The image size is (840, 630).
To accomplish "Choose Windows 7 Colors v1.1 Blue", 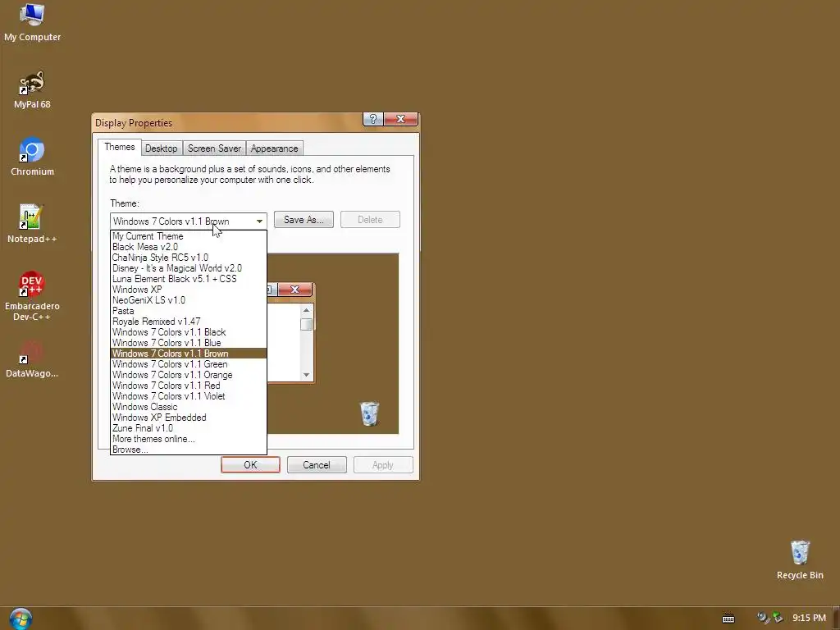I will [x=188, y=343].
